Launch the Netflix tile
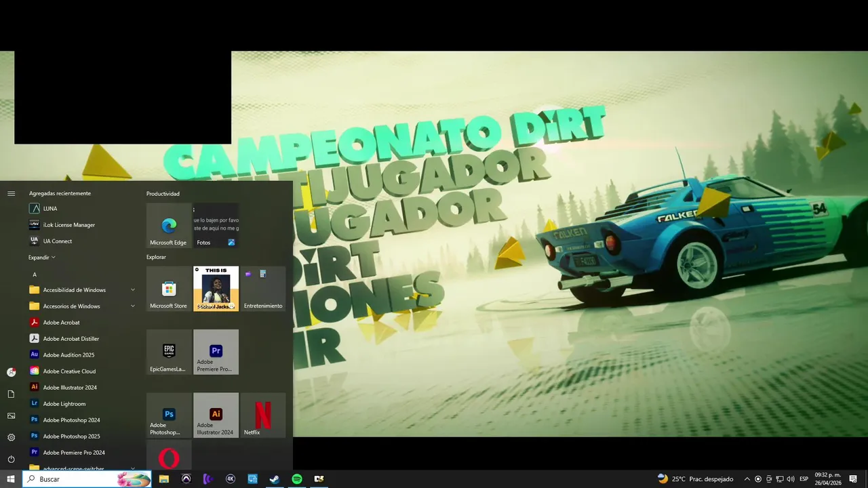Screen dimensions: 868x488 (263, 415)
